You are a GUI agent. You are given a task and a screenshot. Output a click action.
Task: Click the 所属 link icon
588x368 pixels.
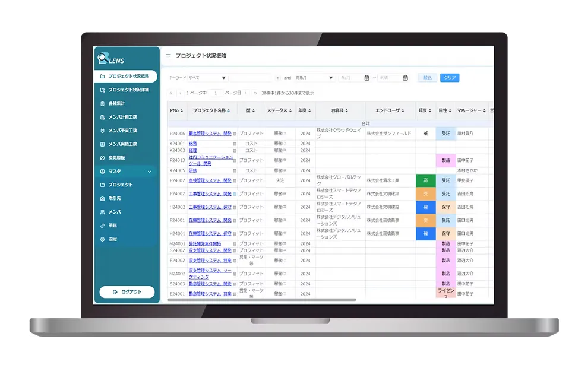coord(102,226)
